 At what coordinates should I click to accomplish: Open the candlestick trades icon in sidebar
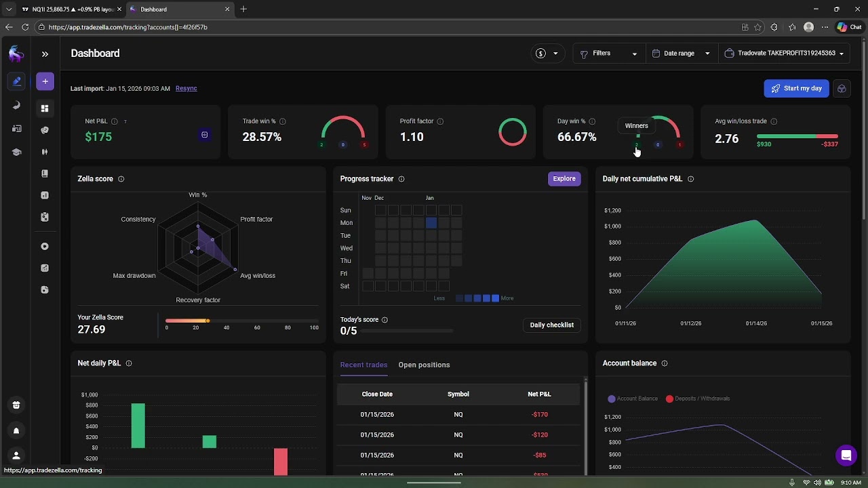tap(45, 152)
